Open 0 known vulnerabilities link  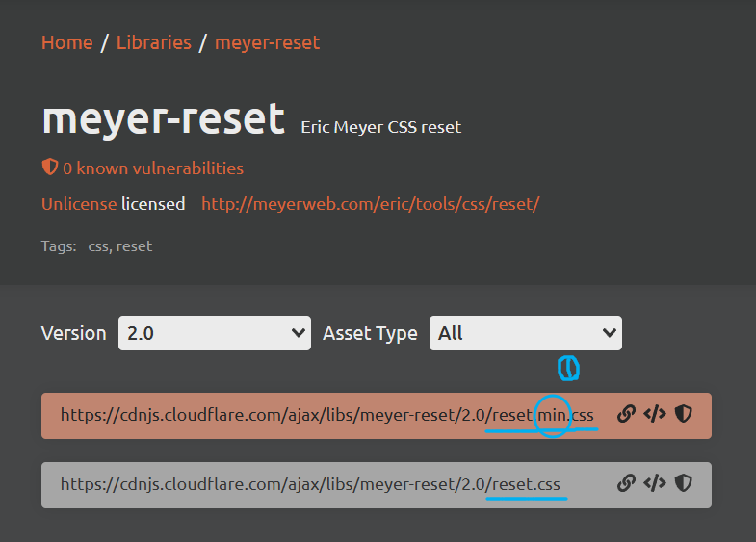pos(153,168)
